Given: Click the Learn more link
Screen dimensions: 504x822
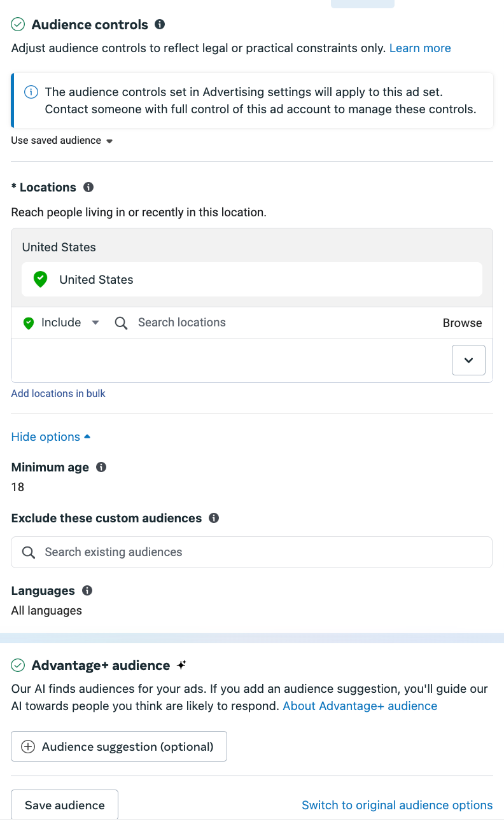Looking at the screenshot, I should pyautogui.click(x=420, y=48).
